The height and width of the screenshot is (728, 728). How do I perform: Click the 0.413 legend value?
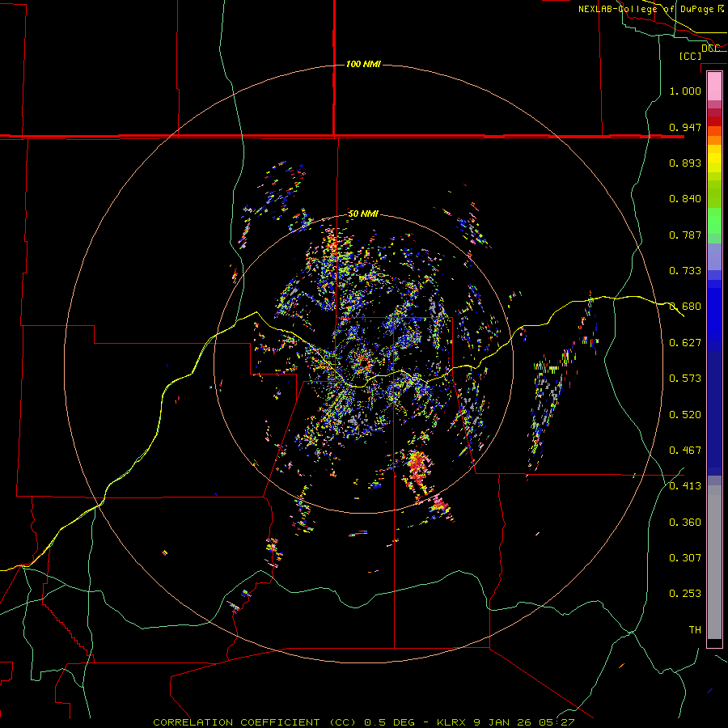(x=685, y=486)
